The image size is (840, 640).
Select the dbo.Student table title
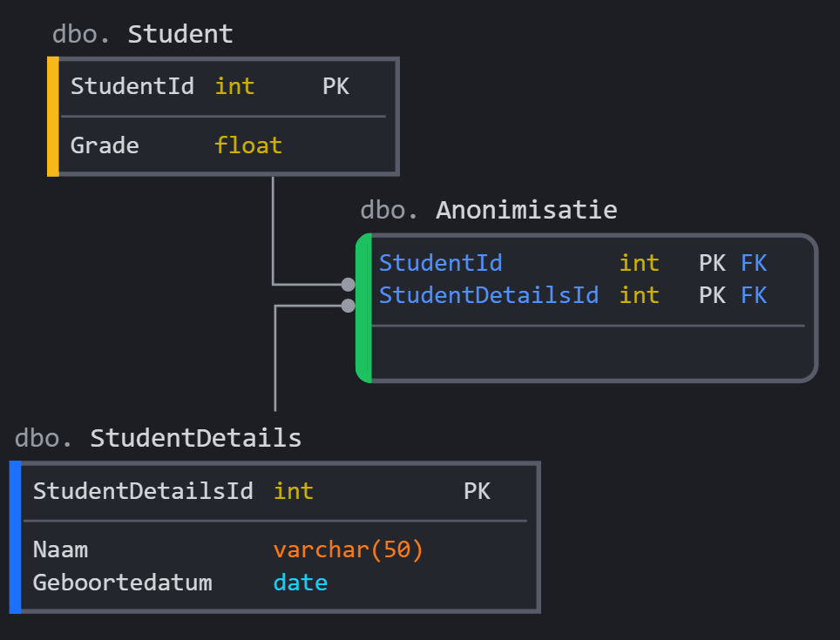[143, 34]
